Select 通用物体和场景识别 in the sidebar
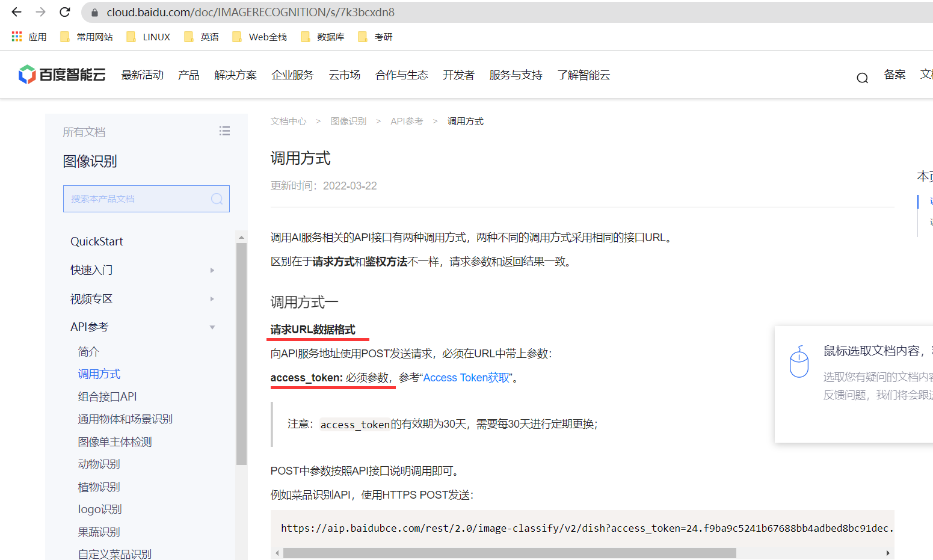The width and height of the screenshot is (933, 560). point(125,419)
